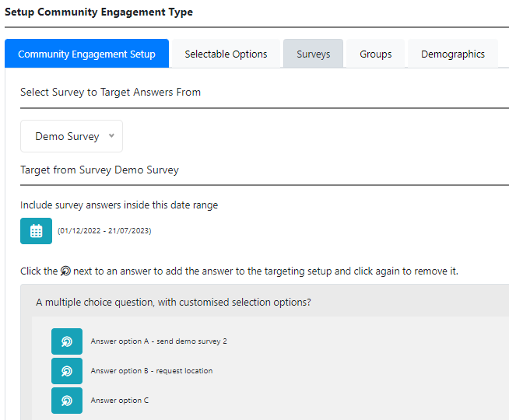Click the date range text 01/12/2022 - 21/07/2023
509x420 pixels.
pyautogui.click(x=103, y=231)
